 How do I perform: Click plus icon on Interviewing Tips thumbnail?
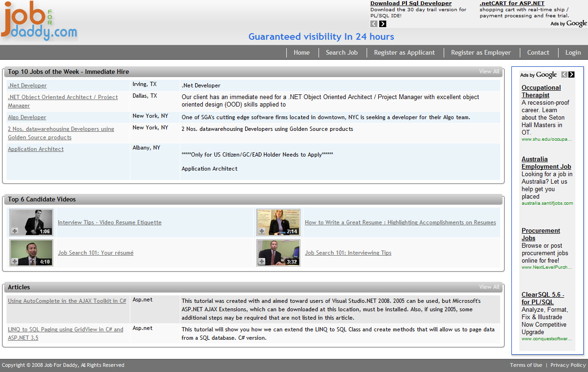(x=262, y=261)
